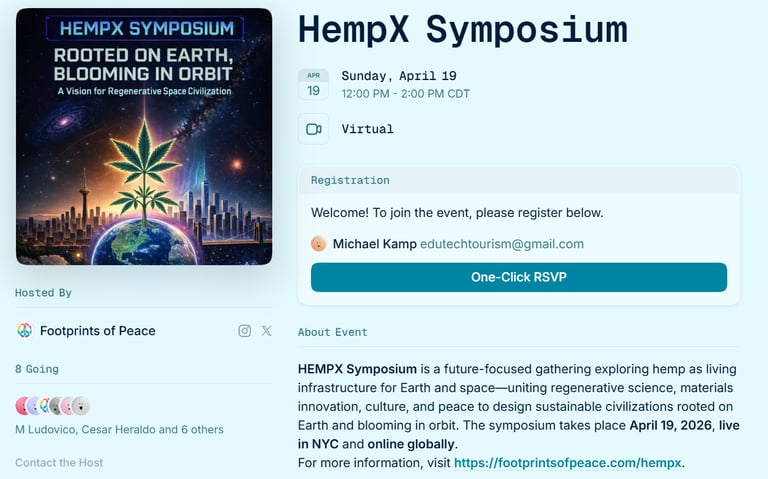Open the footprintsofpeace.com/hempx link
This screenshot has height=479, width=768.
pos(567,463)
